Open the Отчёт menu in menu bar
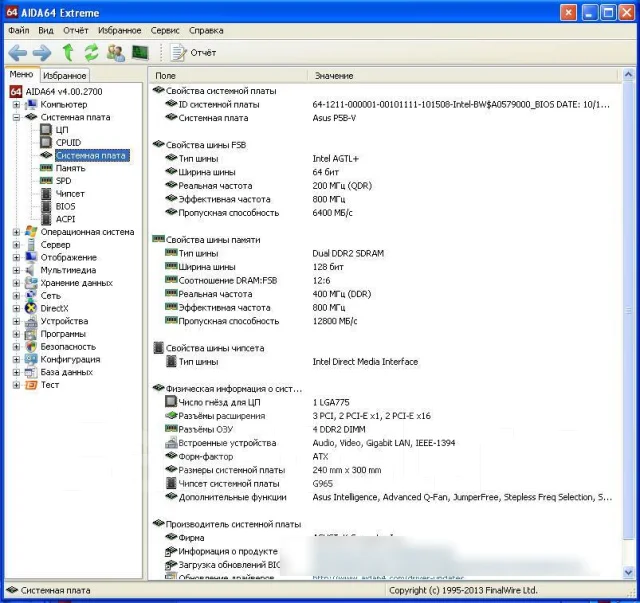Viewport: 640px width, 603px height. pos(76,31)
